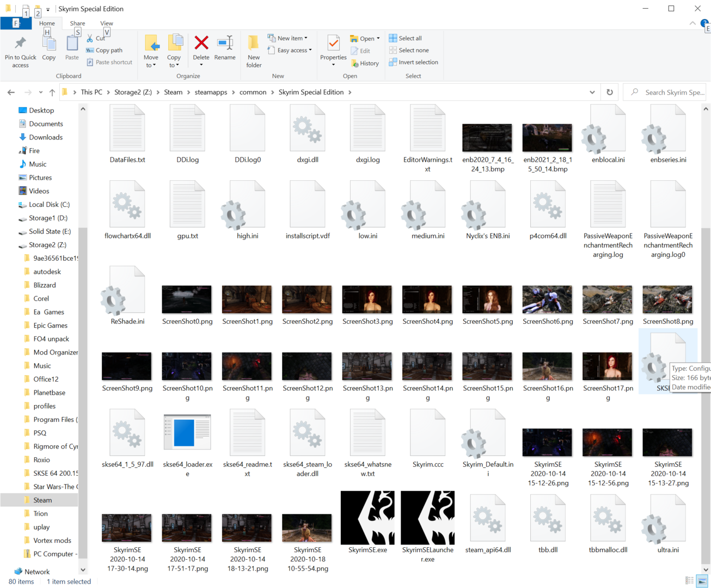The image size is (711, 588).
Task: Go back with the Back arrow
Action: tap(11, 93)
